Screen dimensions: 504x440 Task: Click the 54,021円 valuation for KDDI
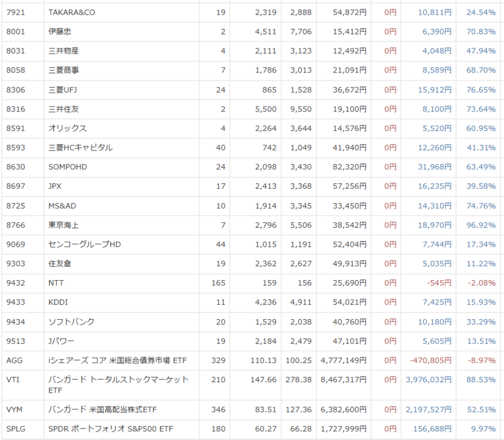tap(350, 302)
